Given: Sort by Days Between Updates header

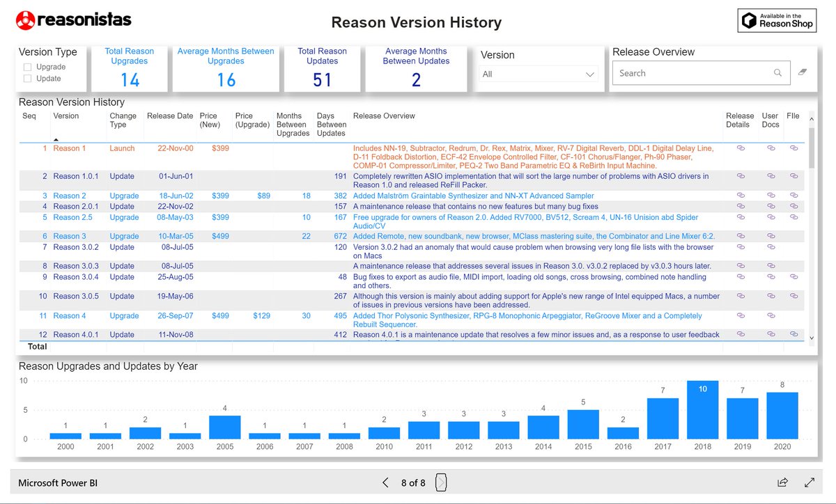Looking at the screenshot, I should (x=332, y=125).
